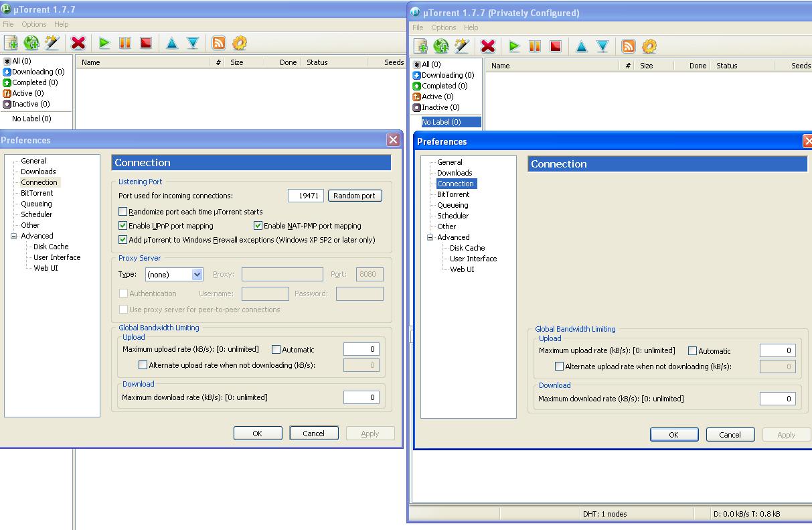Click OK in left Preferences dialog
The width and height of the screenshot is (812, 530).
click(x=257, y=434)
